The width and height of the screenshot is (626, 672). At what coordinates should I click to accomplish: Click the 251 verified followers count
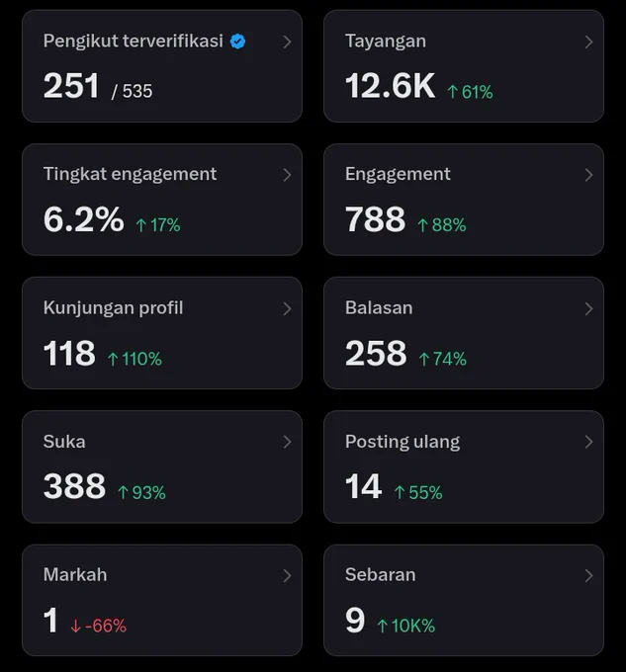tap(71, 86)
